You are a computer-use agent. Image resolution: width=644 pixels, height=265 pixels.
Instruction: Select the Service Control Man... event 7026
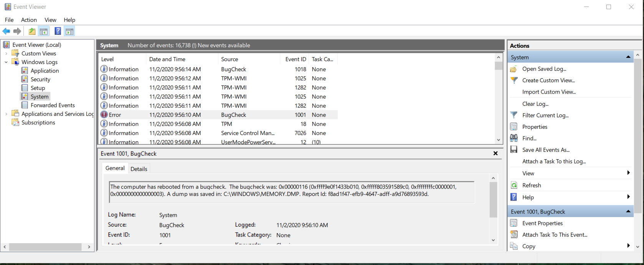(x=218, y=133)
